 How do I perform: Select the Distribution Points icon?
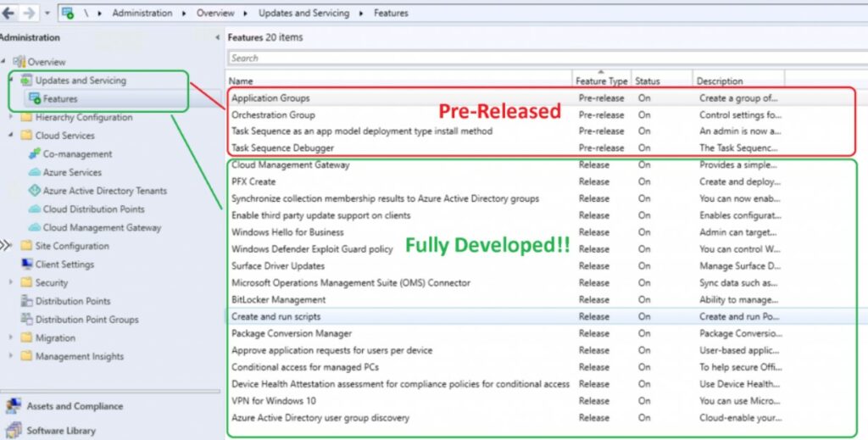26,300
